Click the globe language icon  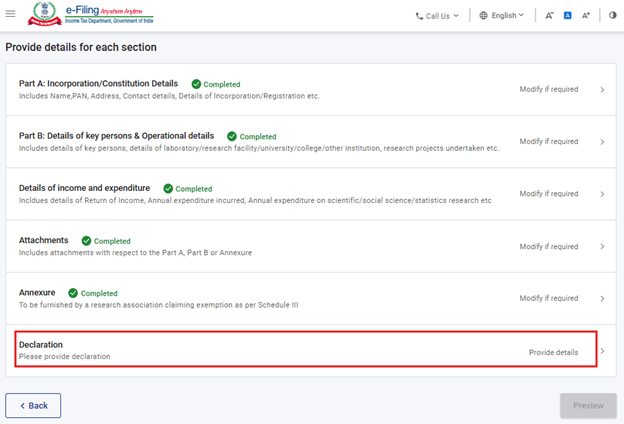point(484,16)
